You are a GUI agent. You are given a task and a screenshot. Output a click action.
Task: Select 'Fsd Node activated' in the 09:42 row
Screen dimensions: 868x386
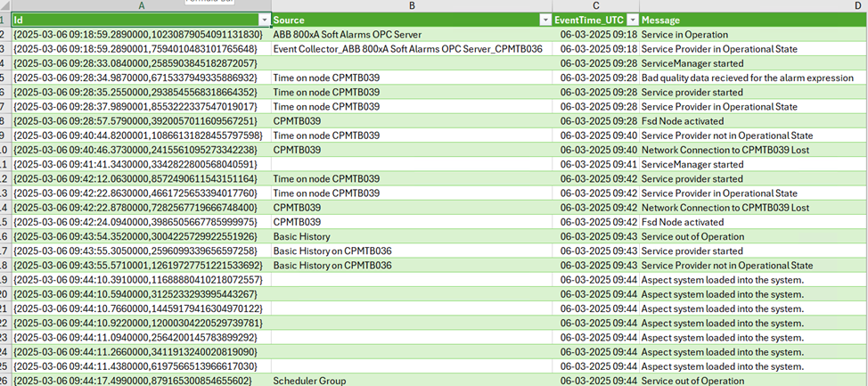tap(753, 221)
